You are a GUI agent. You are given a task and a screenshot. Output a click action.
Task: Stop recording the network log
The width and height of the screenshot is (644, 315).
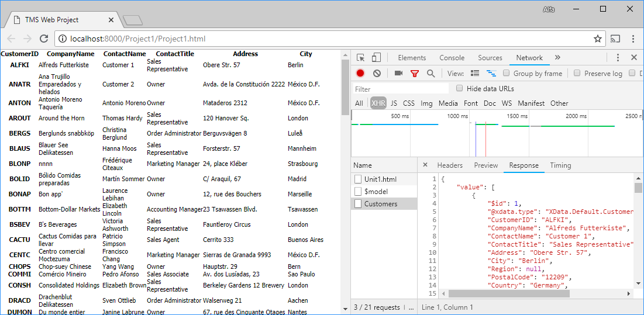pyautogui.click(x=360, y=74)
